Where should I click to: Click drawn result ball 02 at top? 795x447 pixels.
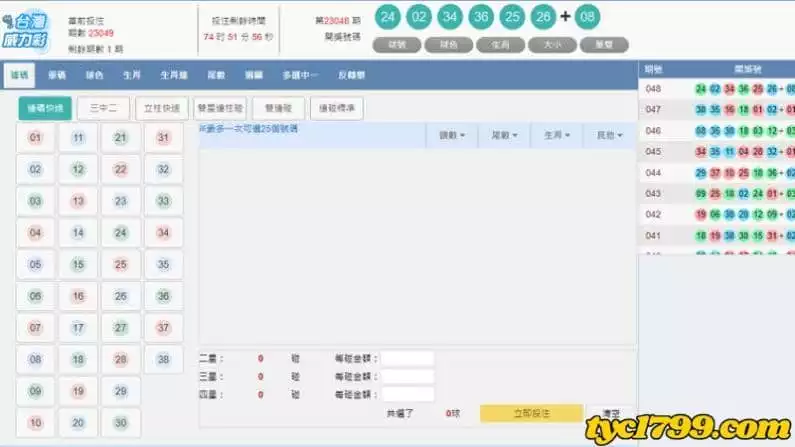pos(419,17)
